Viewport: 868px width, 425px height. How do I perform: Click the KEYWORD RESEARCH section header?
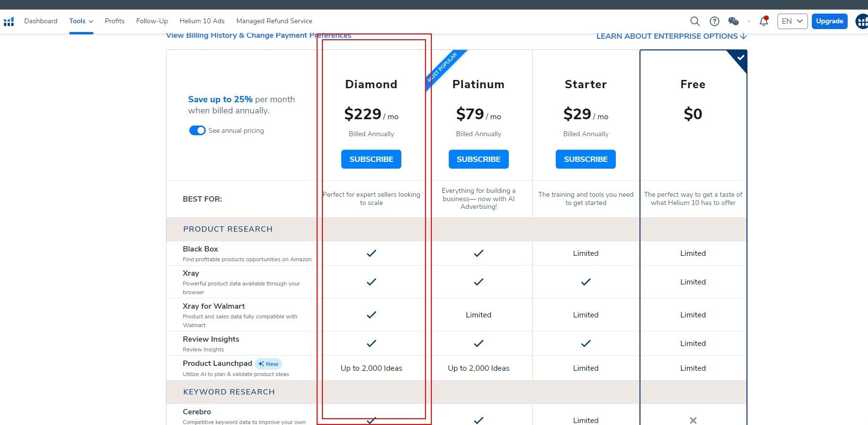point(228,392)
